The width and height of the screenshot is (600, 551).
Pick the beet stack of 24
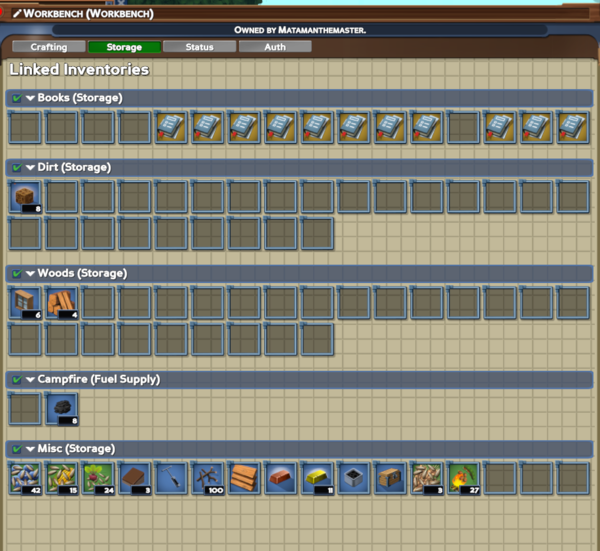[98, 478]
